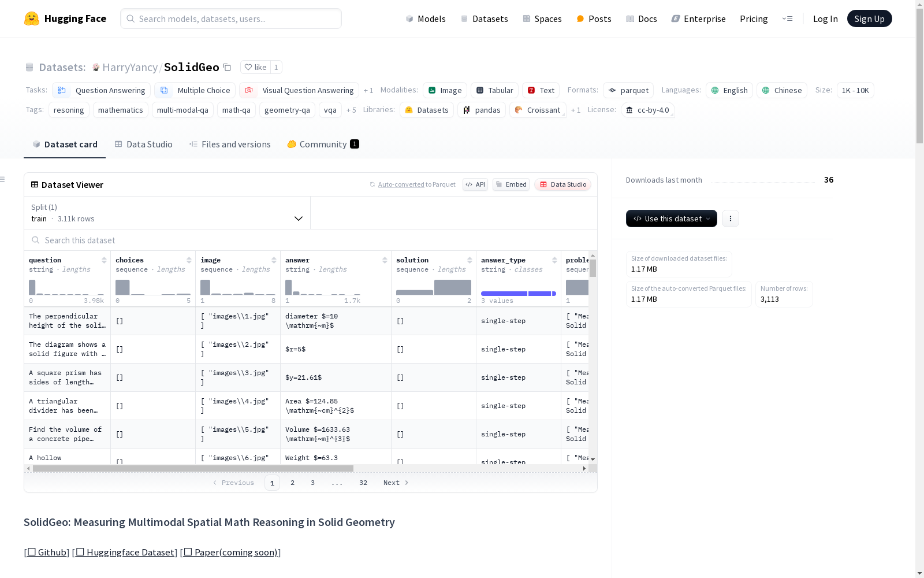The height and width of the screenshot is (578, 924).
Task: Sort the choices column with sort icon
Action: [x=189, y=260]
